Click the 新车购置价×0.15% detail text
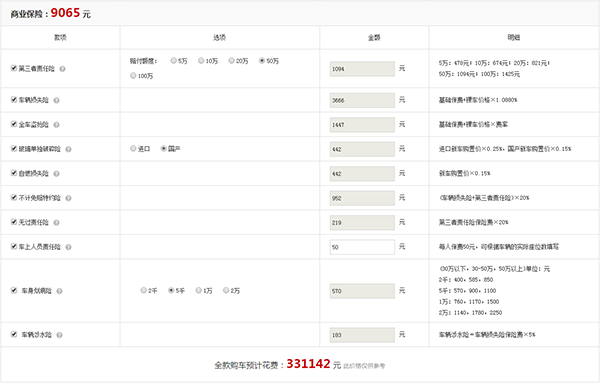Viewport: 600px width, 383px height. click(465, 173)
